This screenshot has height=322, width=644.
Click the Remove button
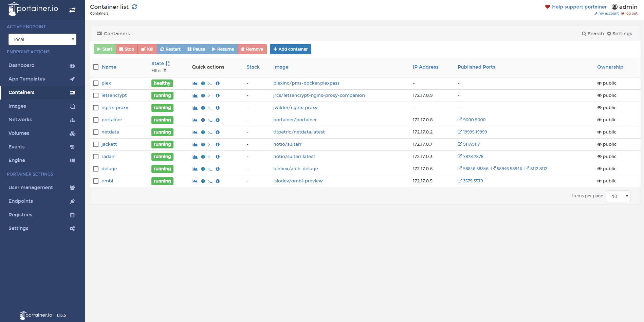(252, 49)
